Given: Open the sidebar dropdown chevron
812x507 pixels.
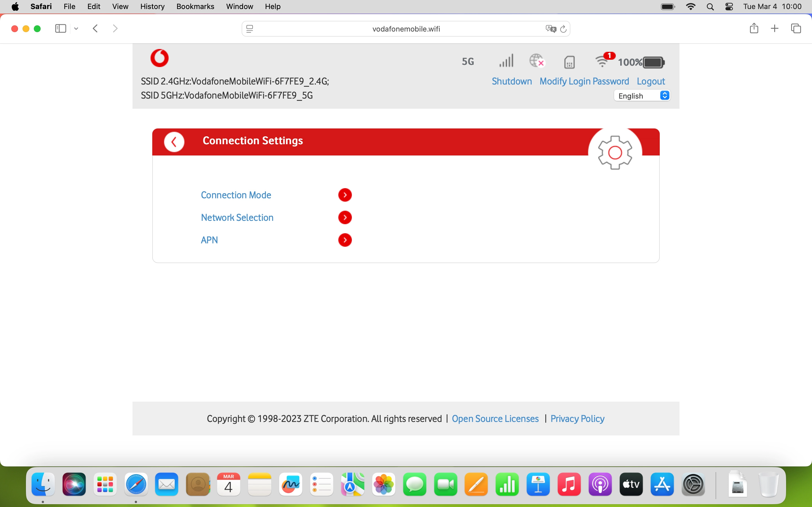Looking at the screenshot, I should point(76,29).
